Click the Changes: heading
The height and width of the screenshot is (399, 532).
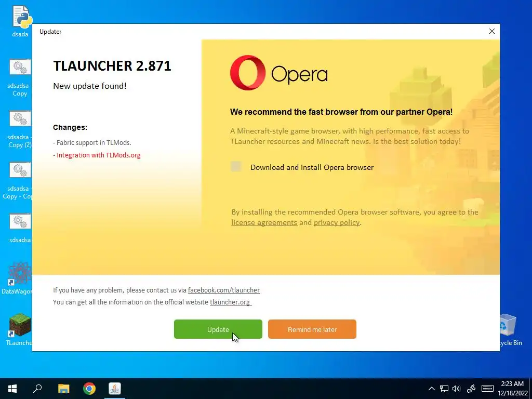pos(70,127)
